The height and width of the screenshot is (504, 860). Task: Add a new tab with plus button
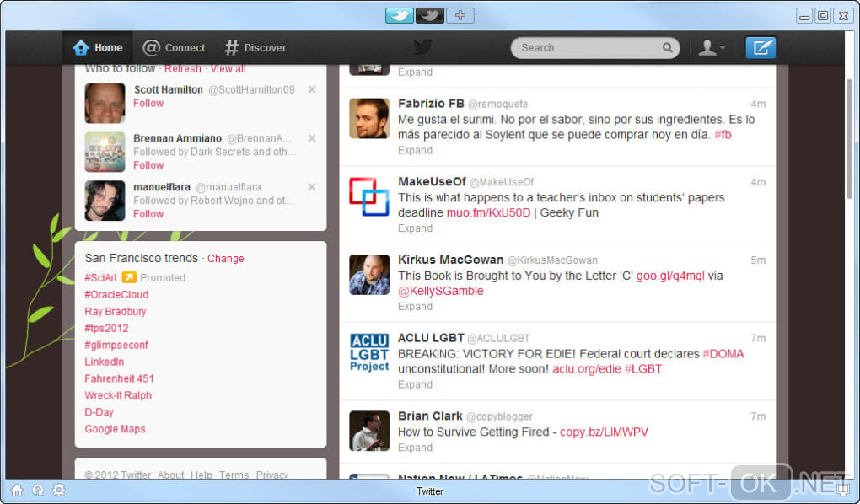[460, 15]
